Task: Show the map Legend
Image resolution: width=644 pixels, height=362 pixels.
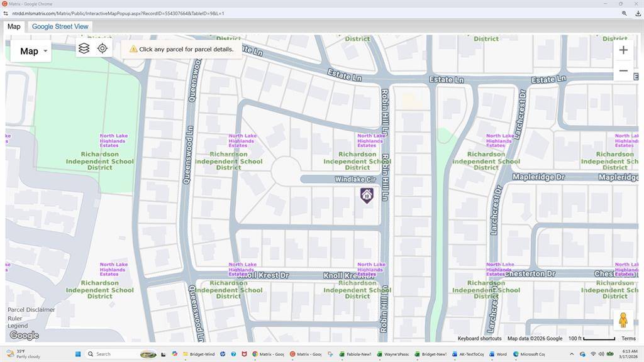Action: click(18, 326)
